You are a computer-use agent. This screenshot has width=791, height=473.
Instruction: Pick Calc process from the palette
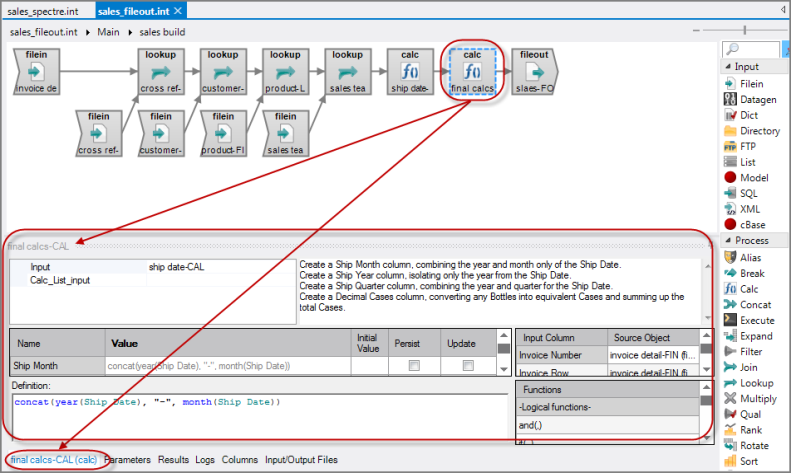pyautogui.click(x=741, y=289)
